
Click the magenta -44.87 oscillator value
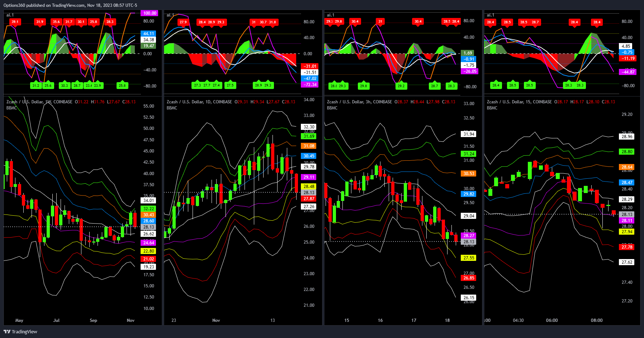pyautogui.click(x=628, y=72)
